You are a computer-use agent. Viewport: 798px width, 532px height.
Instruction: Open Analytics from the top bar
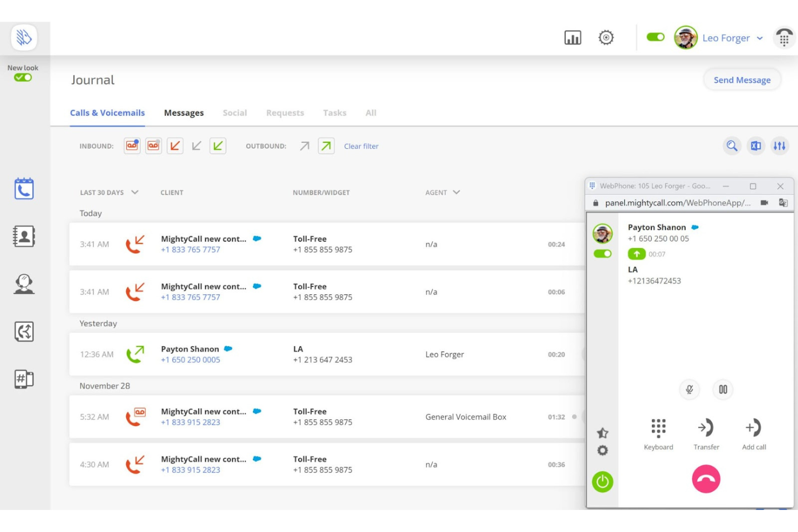(x=573, y=38)
